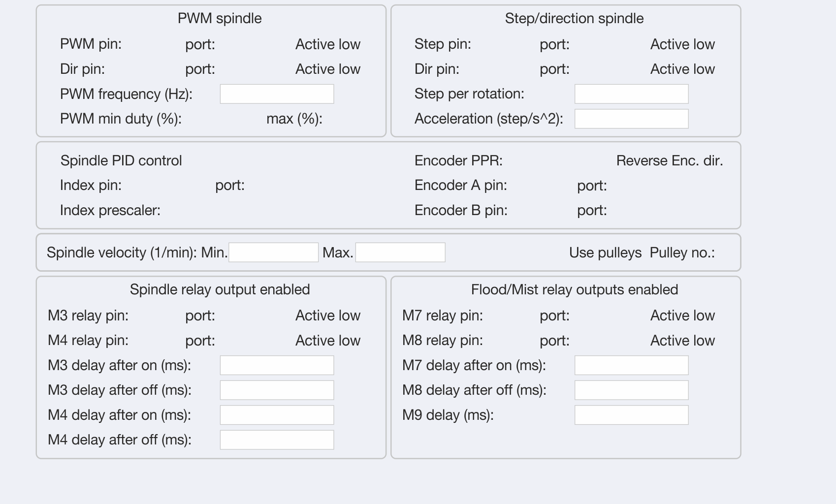Select the PWM spindle option
This screenshot has width=836, height=504.
click(220, 19)
